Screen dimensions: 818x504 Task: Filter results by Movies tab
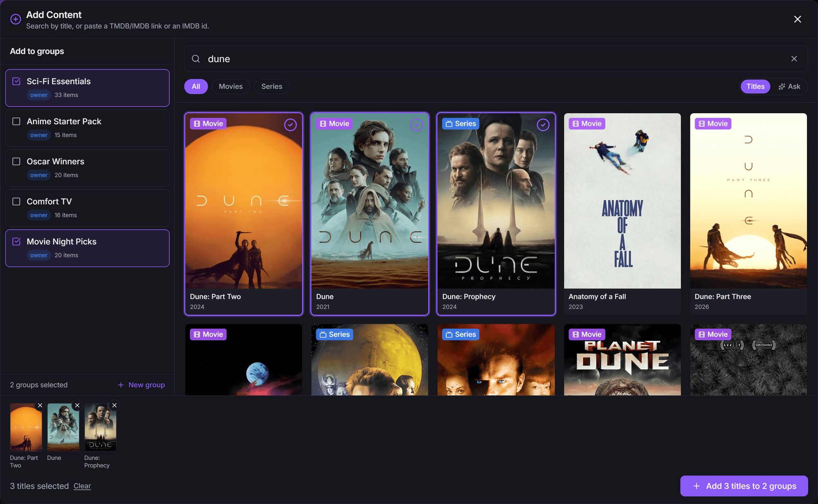(231, 87)
